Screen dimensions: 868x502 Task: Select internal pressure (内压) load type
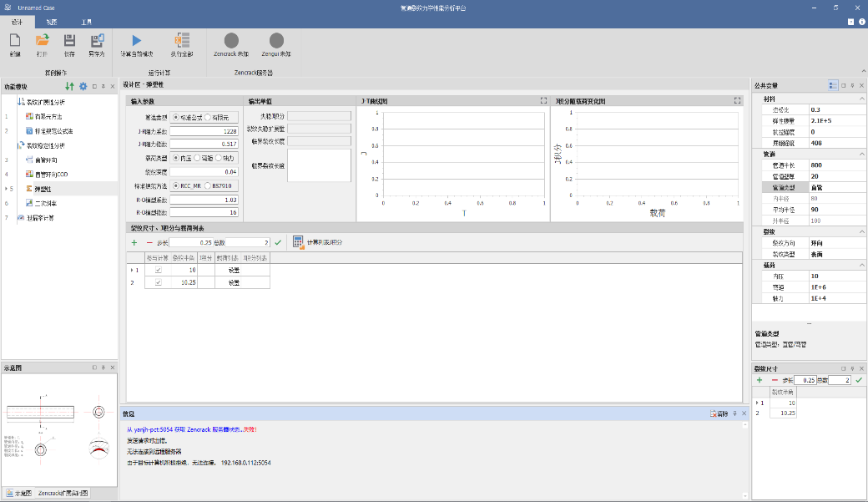(x=176, y=158)
